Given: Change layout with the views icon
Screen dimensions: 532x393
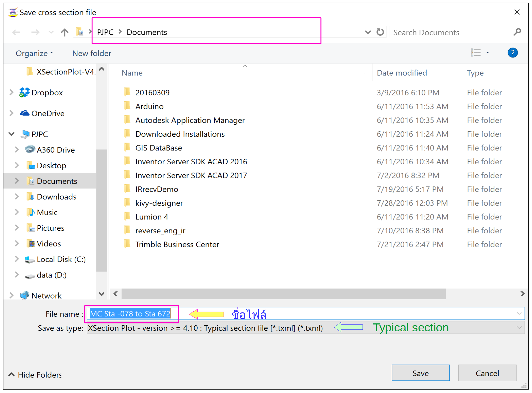Looking at the screenshot, I should point(476,53).
